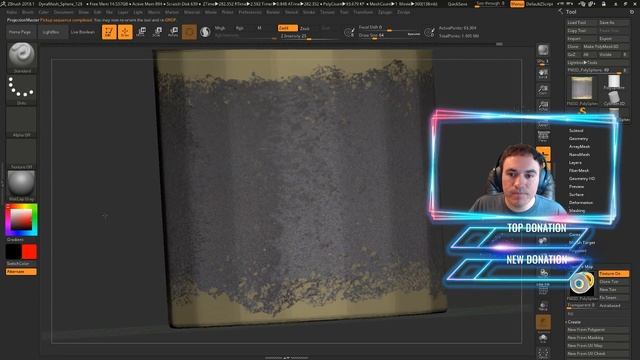This screenshot has width=640, height=360.
Task: Toggle the Zsub mode
Action: (305, 29)
